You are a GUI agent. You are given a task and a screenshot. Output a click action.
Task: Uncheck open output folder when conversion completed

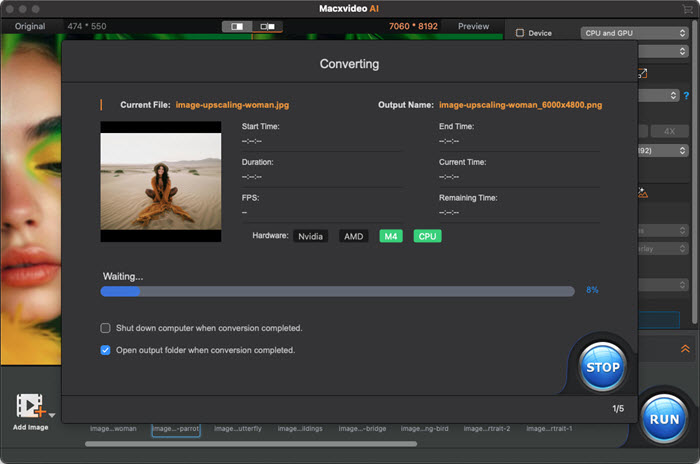point(105,350)
